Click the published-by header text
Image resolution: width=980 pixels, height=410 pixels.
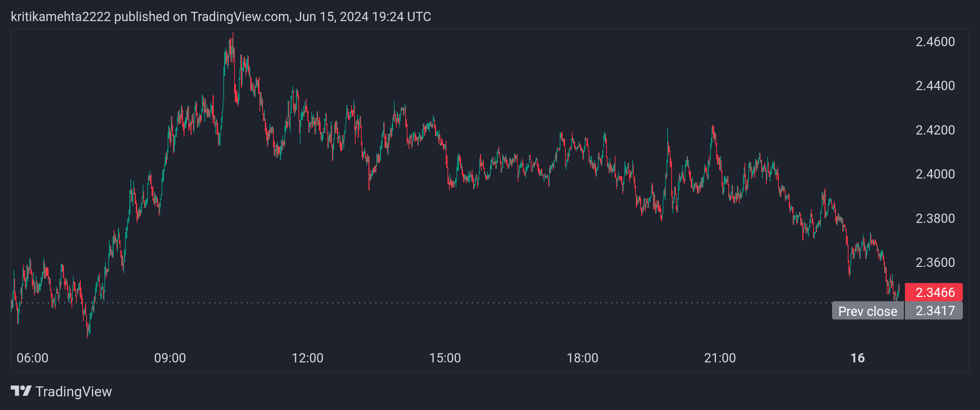[x=221, y=17]
